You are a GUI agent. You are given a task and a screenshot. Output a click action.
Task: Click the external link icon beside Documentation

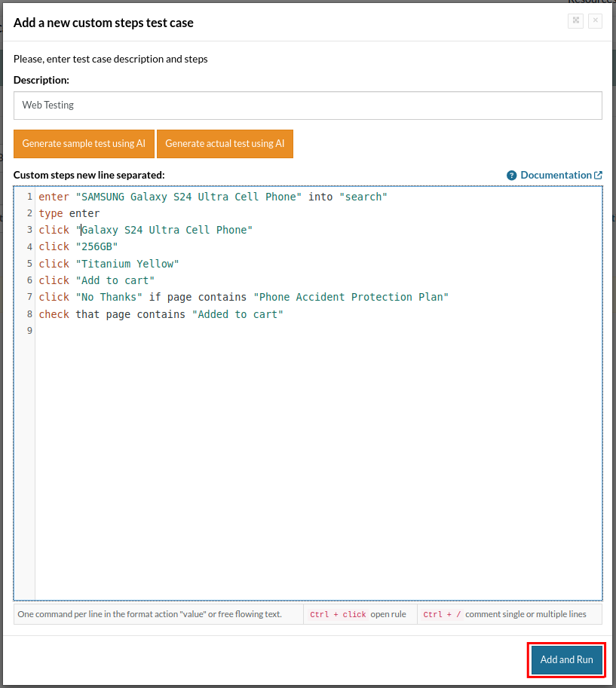[x=598, y=176]
